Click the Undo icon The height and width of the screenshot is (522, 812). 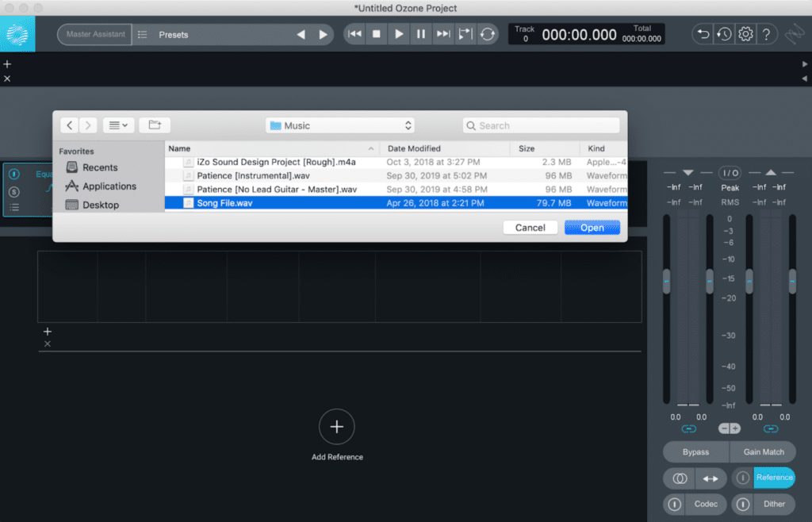coord(703,35)
